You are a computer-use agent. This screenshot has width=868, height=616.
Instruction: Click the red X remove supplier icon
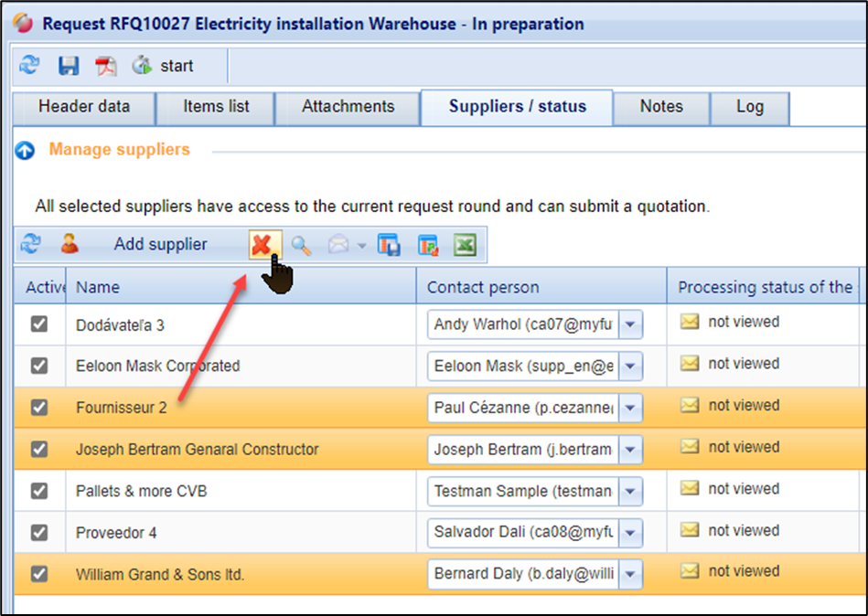pyautogui.click(x=263, y=244)
